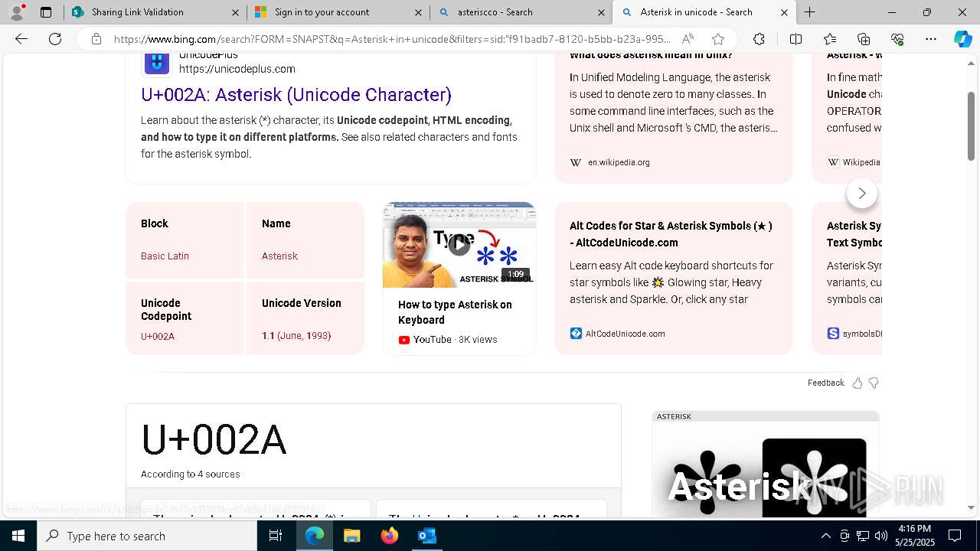Toggle Split screen view
Image resolution: width=980 pixels, height=551 pixels.
tap(795, 39)
